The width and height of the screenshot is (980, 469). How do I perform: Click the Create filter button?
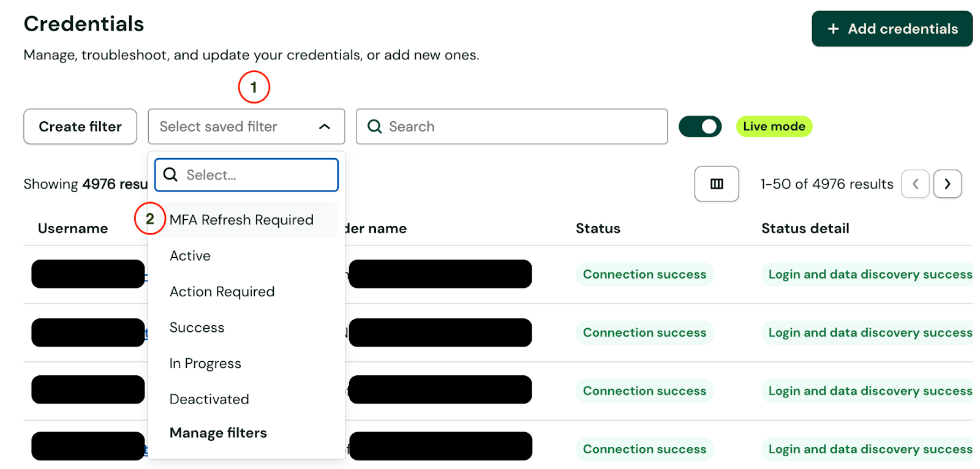80,126
